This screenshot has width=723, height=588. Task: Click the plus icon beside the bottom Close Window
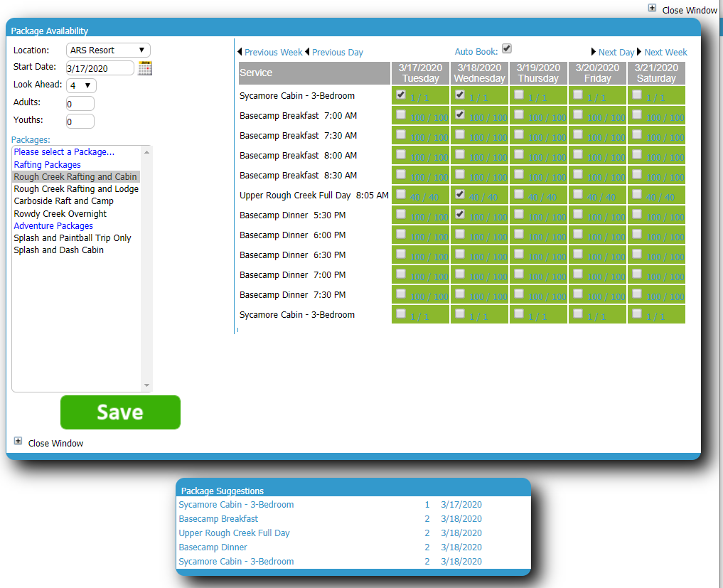pyautogui.click(x=18, y=441)
